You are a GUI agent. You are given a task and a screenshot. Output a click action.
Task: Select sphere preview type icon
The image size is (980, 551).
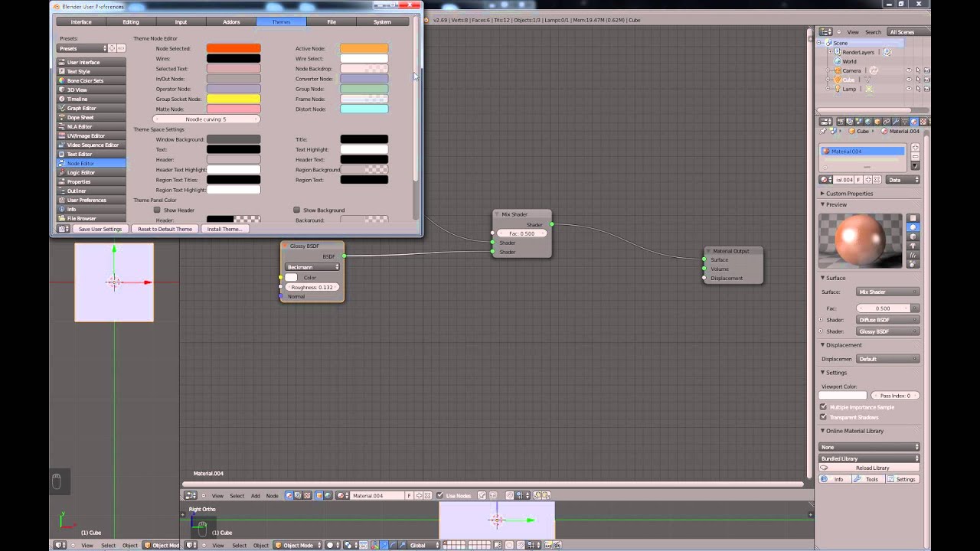(x=913, y=227)
